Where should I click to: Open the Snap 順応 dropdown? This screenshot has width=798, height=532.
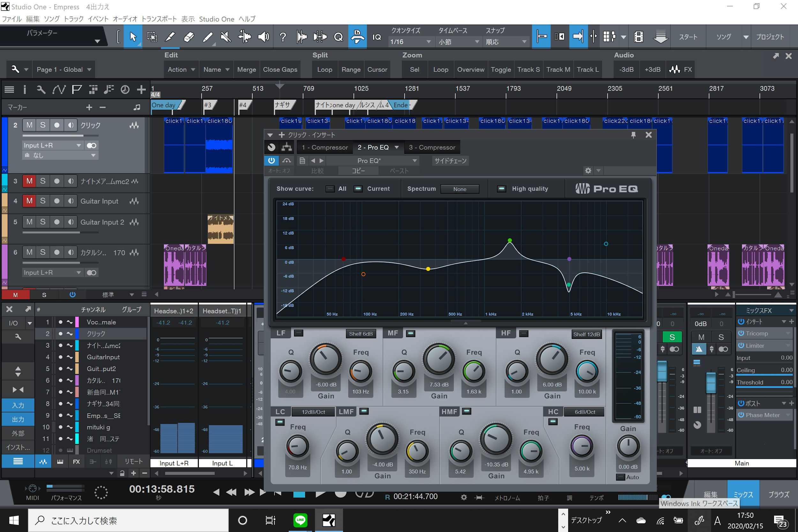pyautogui.click(x=506, y=42)
